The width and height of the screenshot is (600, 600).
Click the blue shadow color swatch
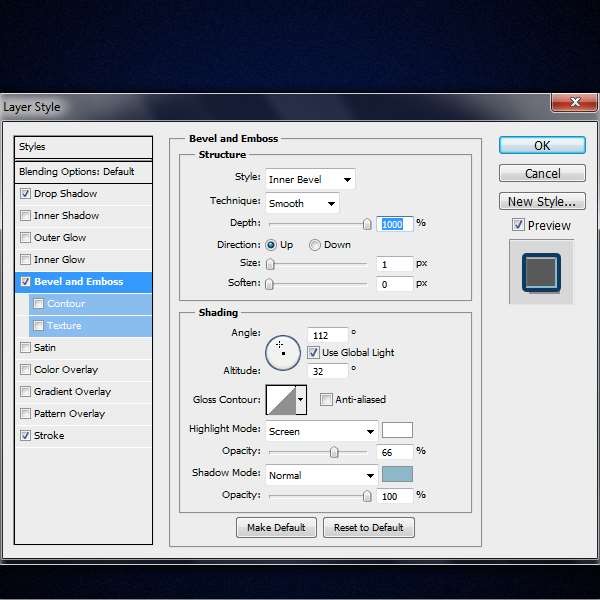pos(397,475)
